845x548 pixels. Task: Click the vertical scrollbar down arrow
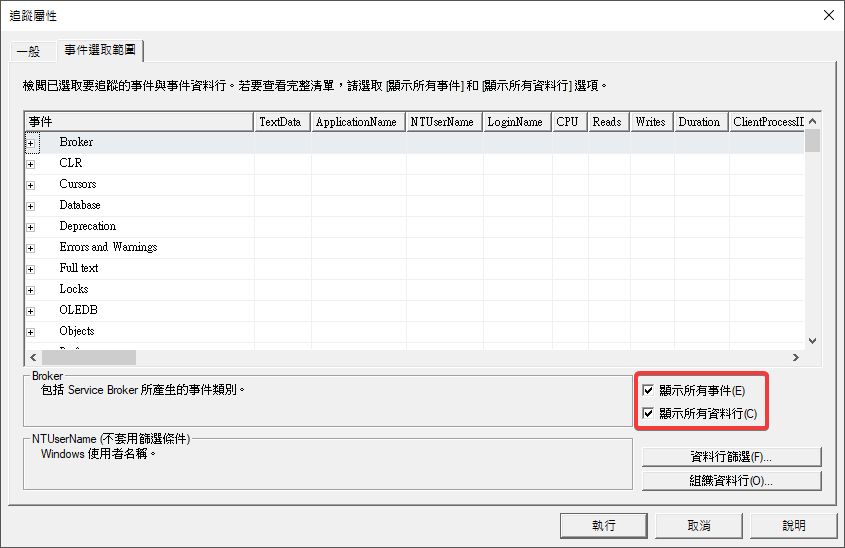click(812, 340)
